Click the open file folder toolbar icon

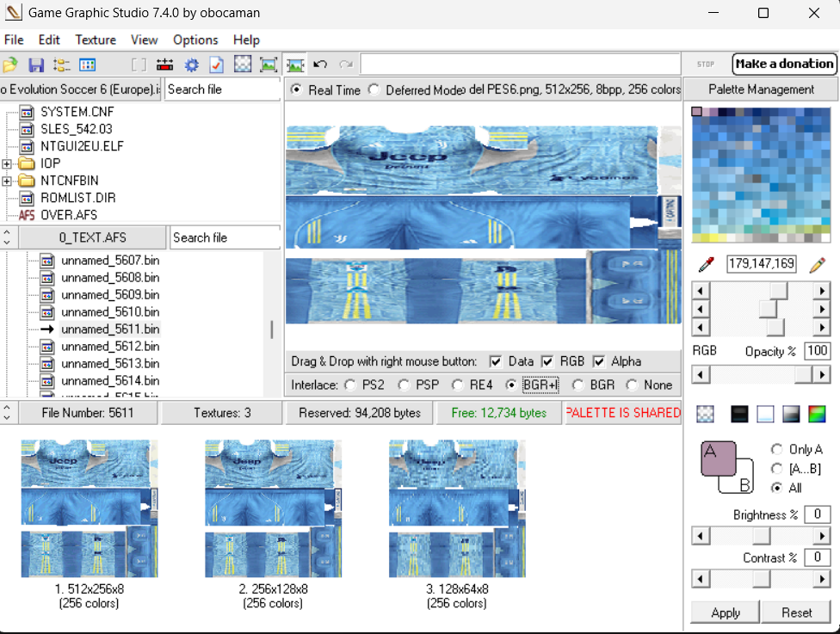(10, 65)
